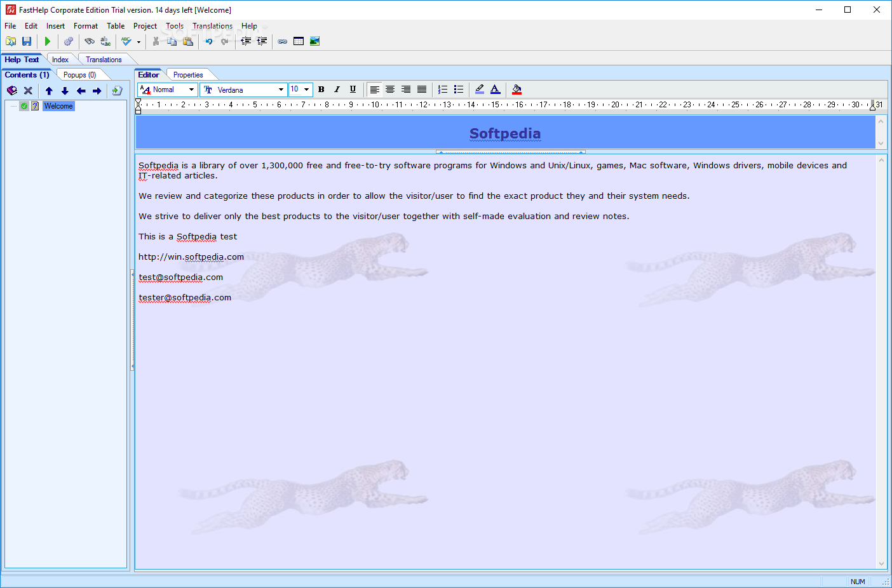Open the Project menu

(x=145, y=26)
